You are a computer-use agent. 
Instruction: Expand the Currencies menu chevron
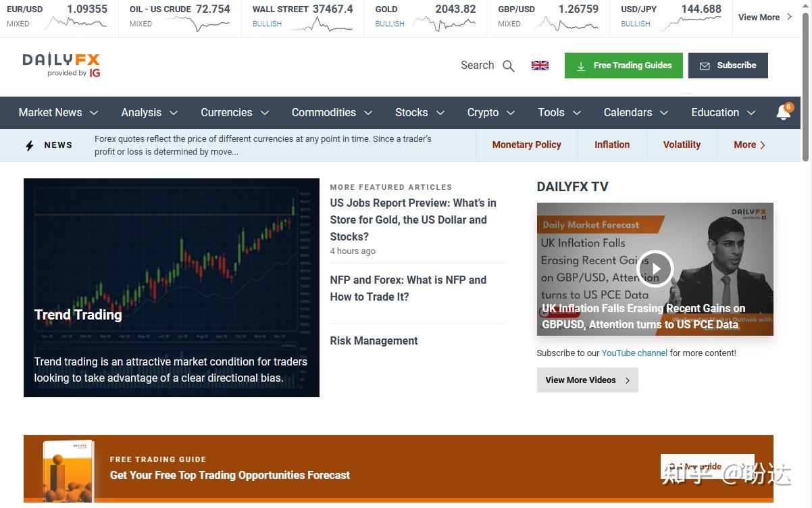(x=264, y=113)
